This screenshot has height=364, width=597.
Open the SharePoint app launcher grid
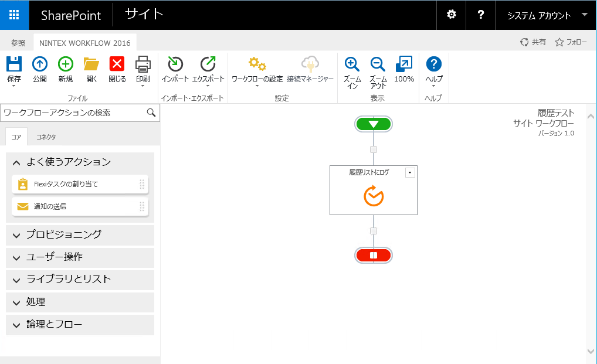[x=15, y=15]
